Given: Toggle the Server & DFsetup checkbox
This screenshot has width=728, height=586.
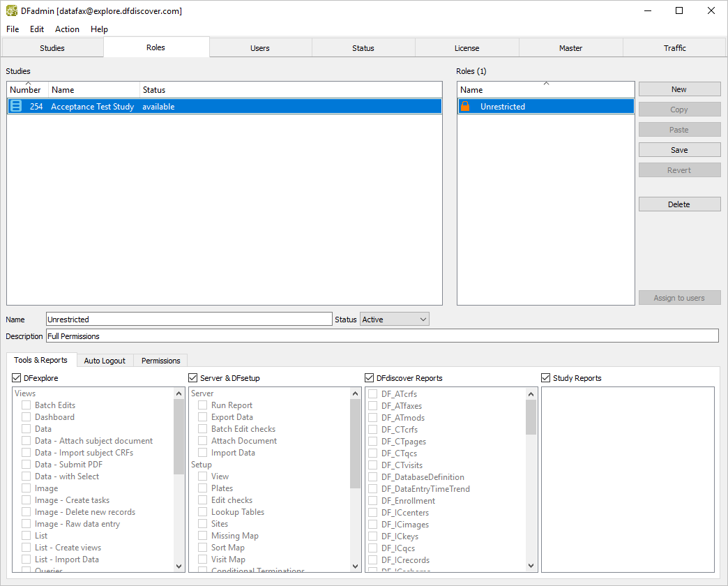Looking at the screenshot, I should tap(193, 378).
